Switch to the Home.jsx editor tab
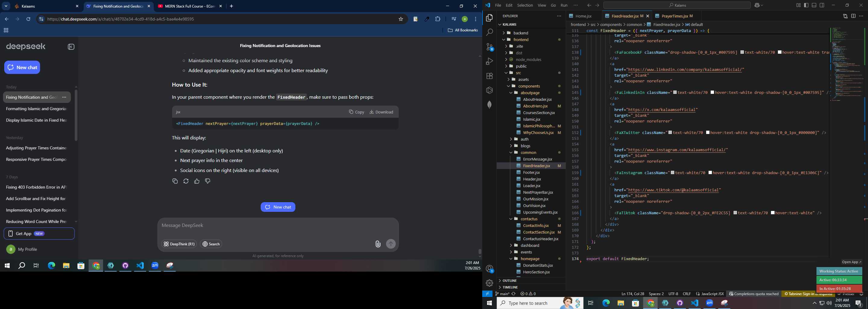 coord(583,16)
